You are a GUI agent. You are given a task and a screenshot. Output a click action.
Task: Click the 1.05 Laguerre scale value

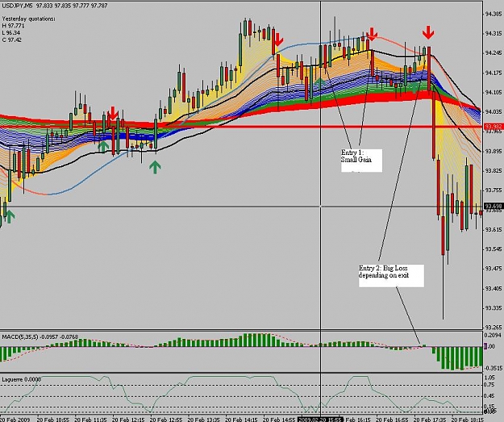[x=490, y=378]
